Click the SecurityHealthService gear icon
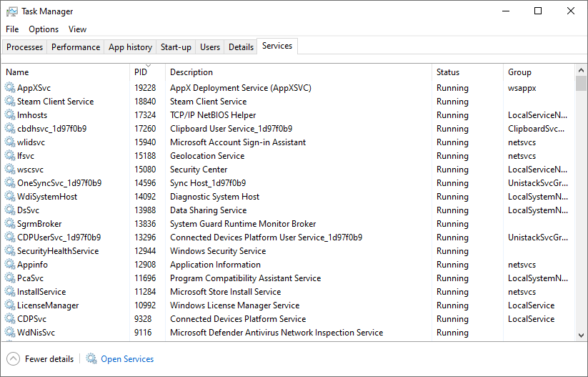Screen dimensions: 588x377 10,251
